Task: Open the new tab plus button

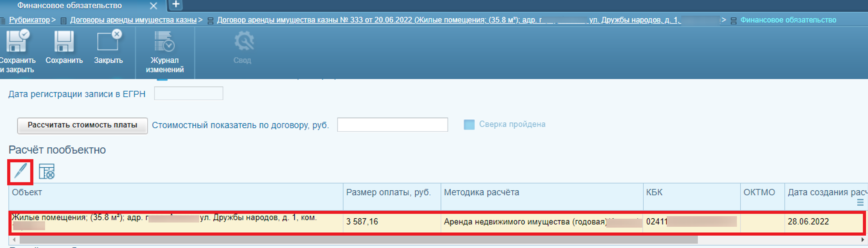Action: [x=175, y=5]
